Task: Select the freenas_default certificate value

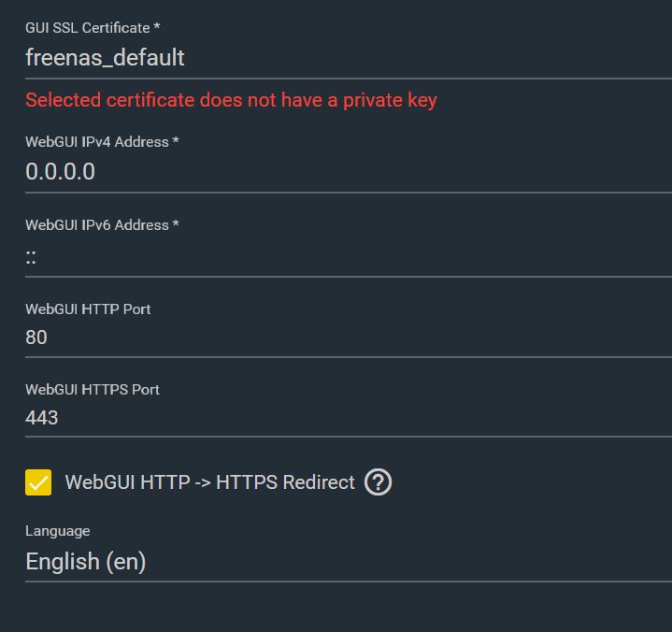Action: point(105,58)
